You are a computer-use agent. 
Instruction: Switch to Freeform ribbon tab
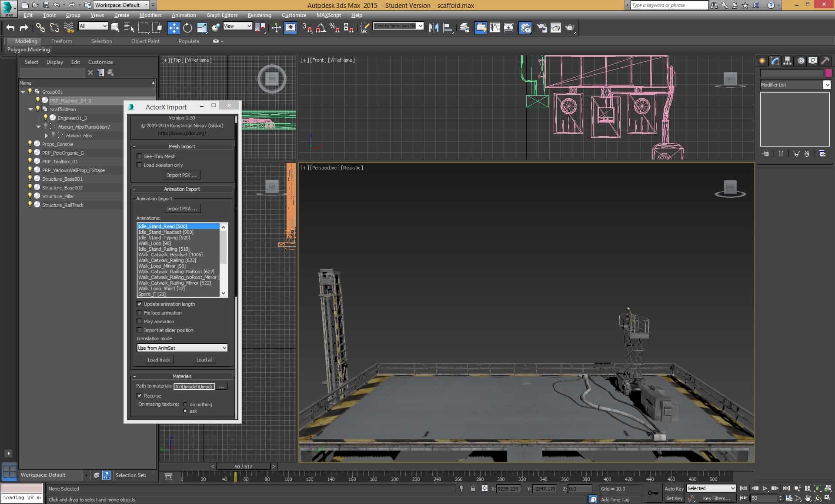coord(61,41)
